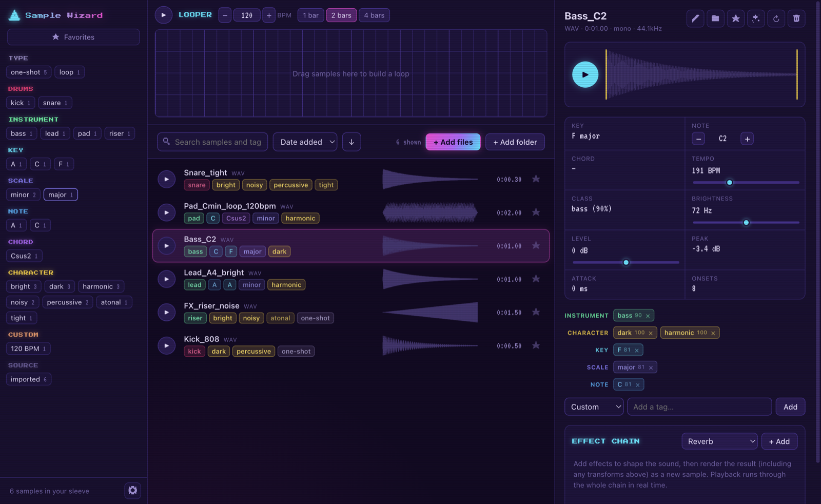Play the Snare_tight sample
Screen dimensions: 821x504
click(166, 179)
